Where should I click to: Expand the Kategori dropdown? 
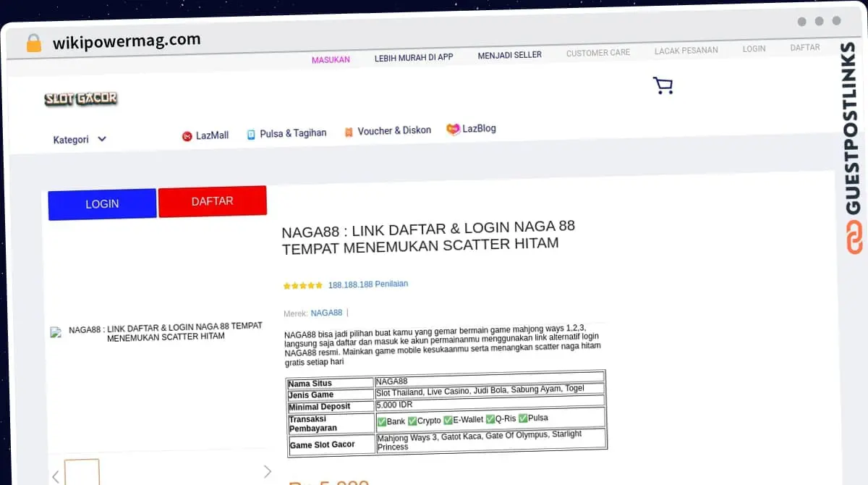pyautogui.click(x=80, y=140)
